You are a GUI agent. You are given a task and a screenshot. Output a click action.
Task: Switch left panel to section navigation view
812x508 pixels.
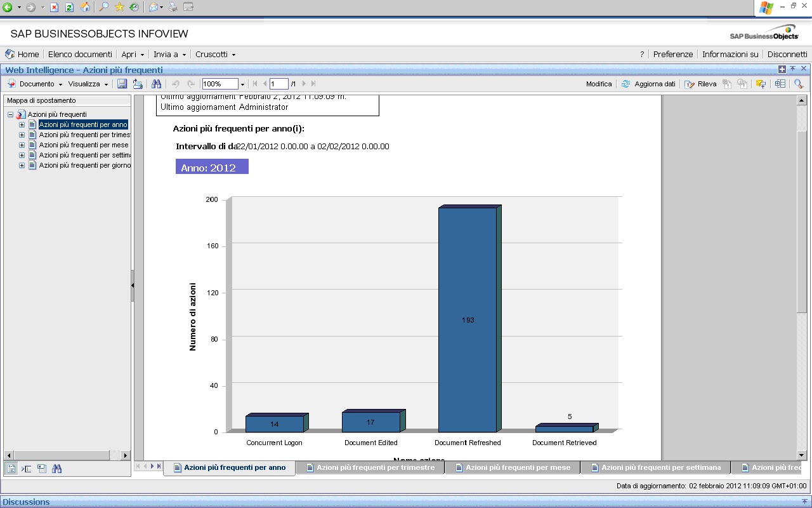[26, 468]
